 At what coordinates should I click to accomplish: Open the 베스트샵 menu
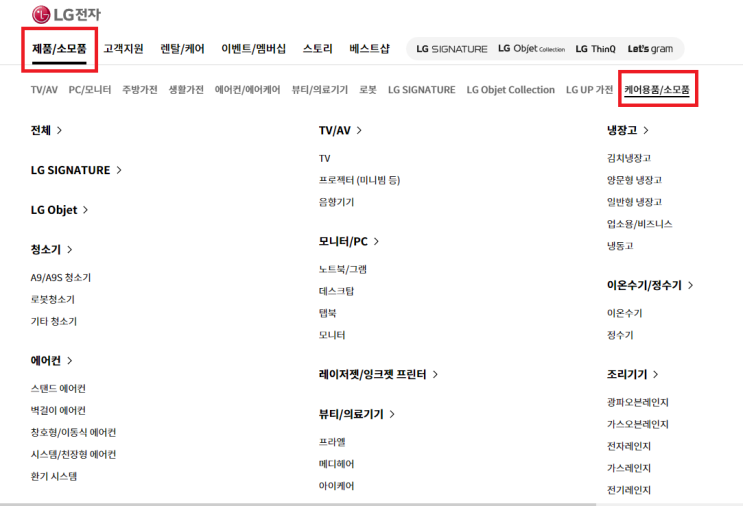click(x=370, y=49)
